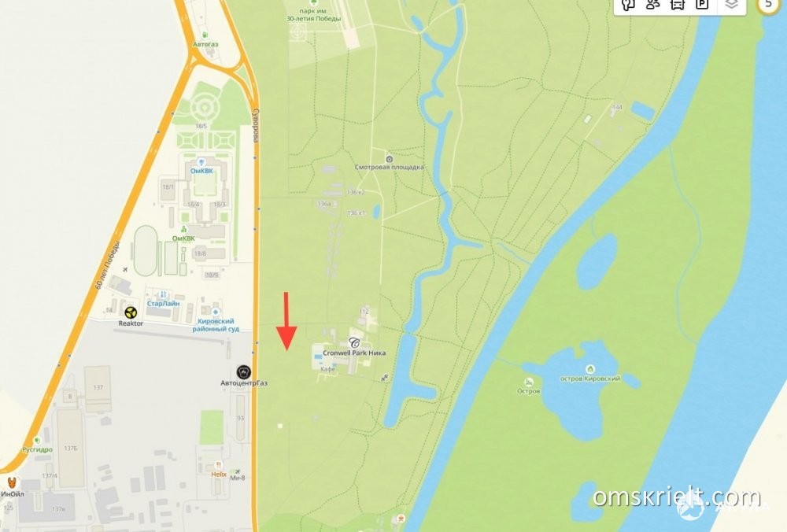Select the Автогаз fuel station icon
This screenshot has width=787, height=532.
[x=205, y=35]
